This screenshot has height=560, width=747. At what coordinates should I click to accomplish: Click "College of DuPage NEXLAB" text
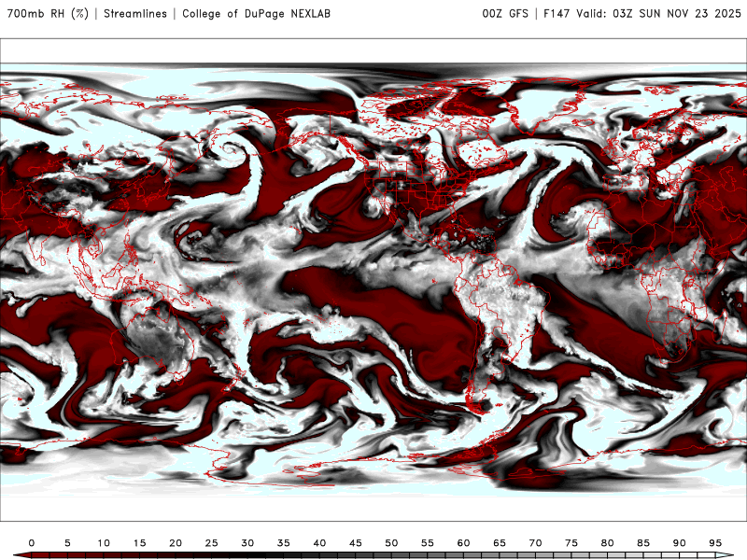pyautogui.click(x=256, y=14)
